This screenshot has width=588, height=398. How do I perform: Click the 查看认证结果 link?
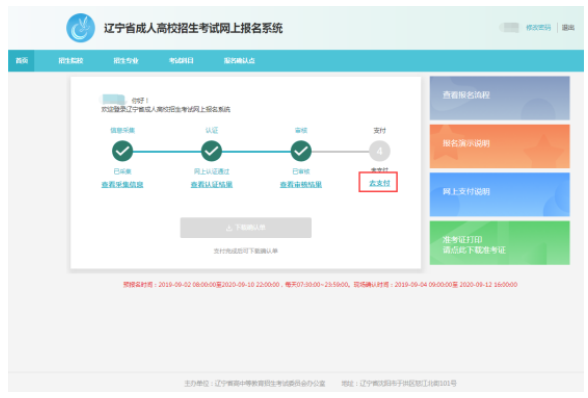point(212,184)
